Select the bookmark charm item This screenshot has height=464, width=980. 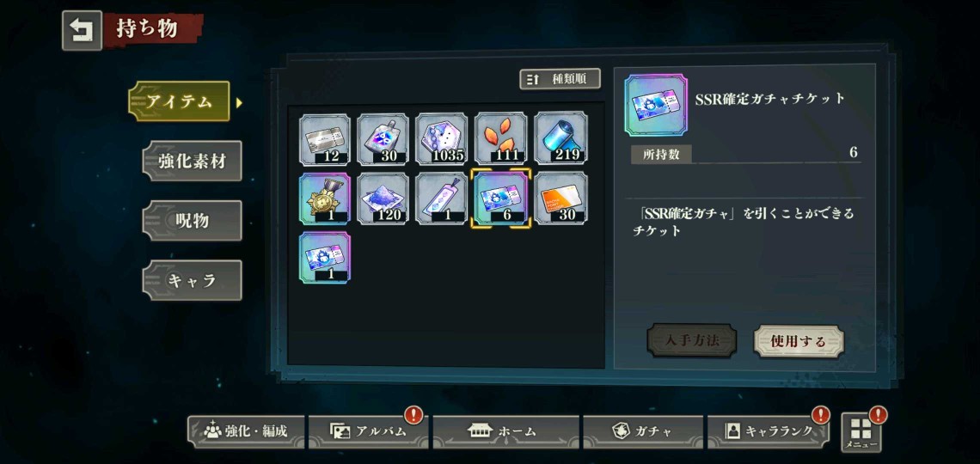click(x=441, y=198)
